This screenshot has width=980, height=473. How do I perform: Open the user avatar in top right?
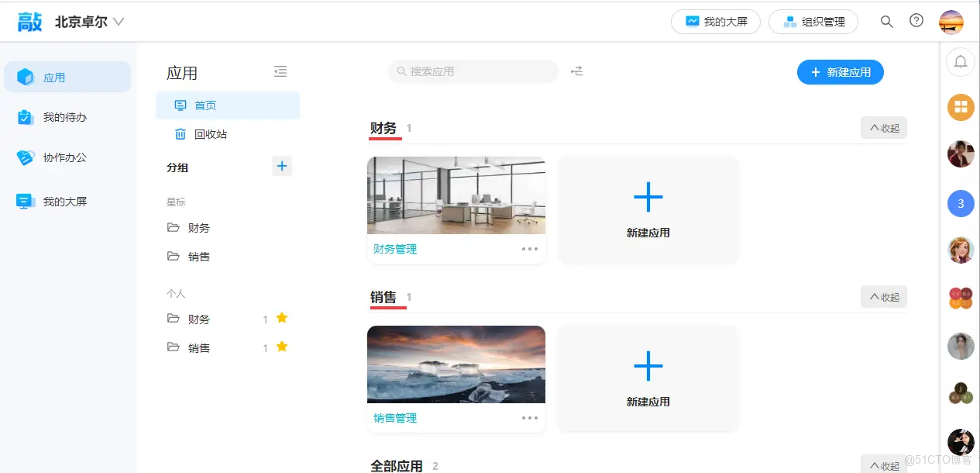951,22
